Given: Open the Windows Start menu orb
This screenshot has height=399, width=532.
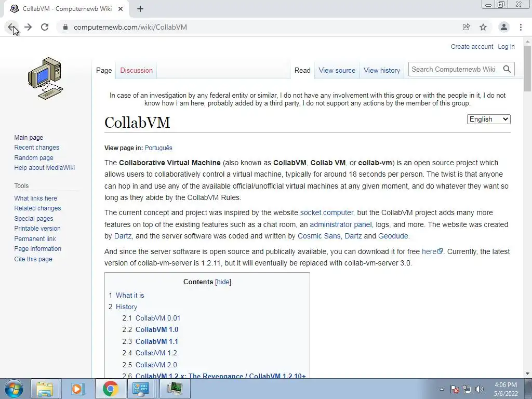Looking at the screenshot, I should coord(14,389).
